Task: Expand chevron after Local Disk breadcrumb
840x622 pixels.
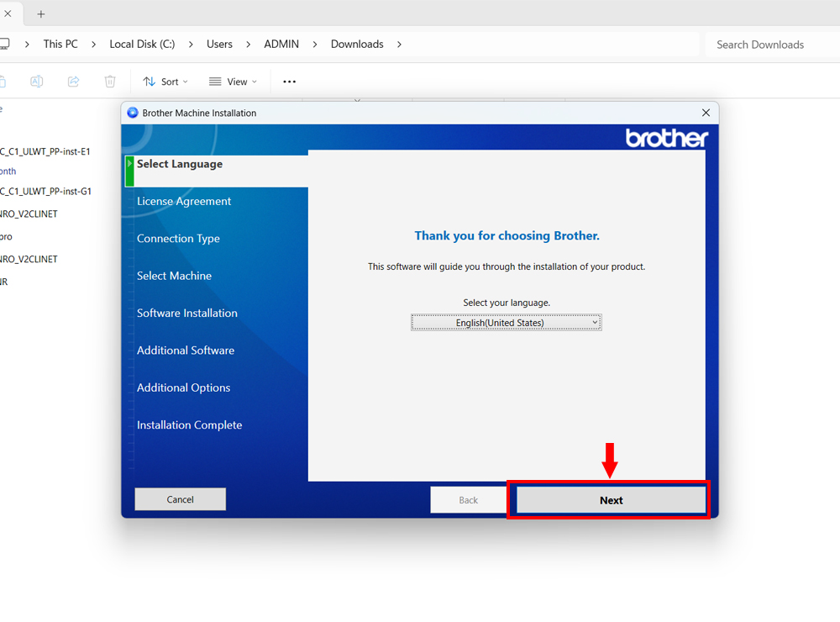Action: tap(191, 45)
